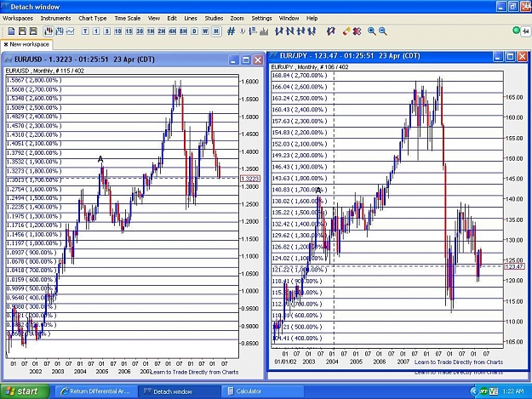Viewport: 532px width, 399px height.
Task: Open the Studies menu
Action: [214, 19]
